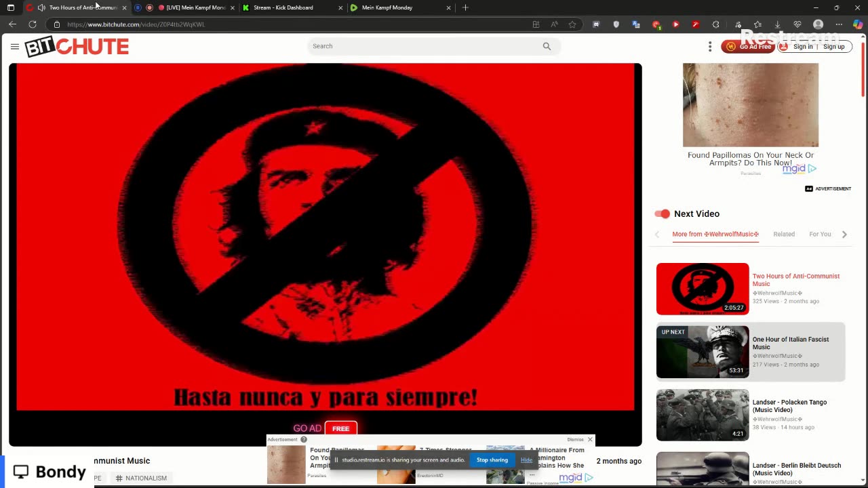Switch to the Related tab
Image resolution: width=868 pixels, height=488 pixels.
(x=784, y=235)
